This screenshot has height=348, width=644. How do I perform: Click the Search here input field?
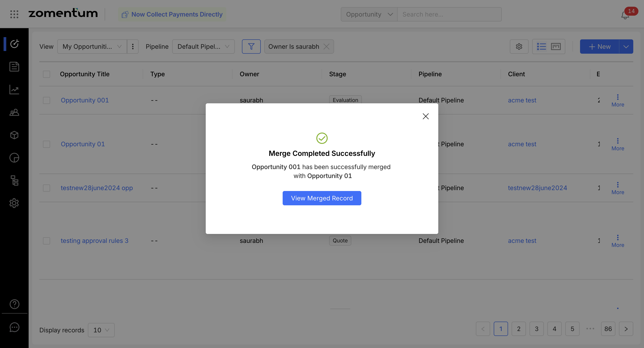449,14
